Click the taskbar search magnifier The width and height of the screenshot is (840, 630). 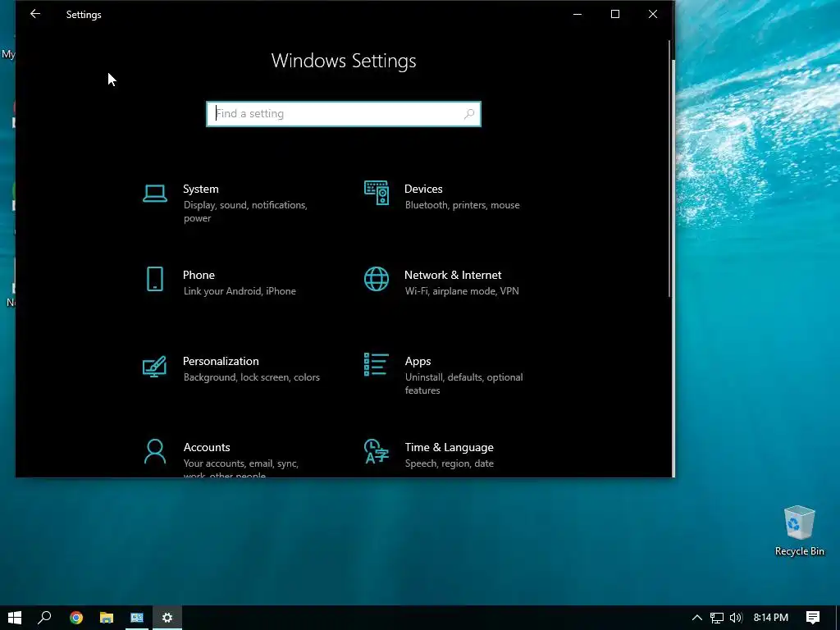(x=44, y=618)
